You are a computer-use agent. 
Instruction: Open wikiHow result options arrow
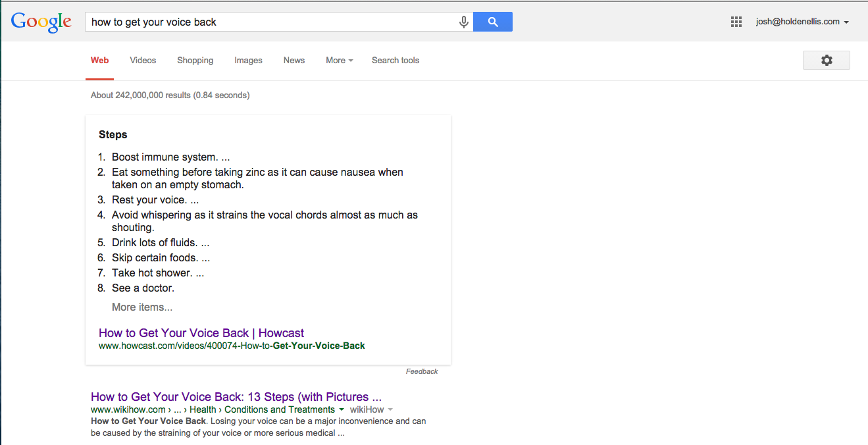click(x=390, y=409)
